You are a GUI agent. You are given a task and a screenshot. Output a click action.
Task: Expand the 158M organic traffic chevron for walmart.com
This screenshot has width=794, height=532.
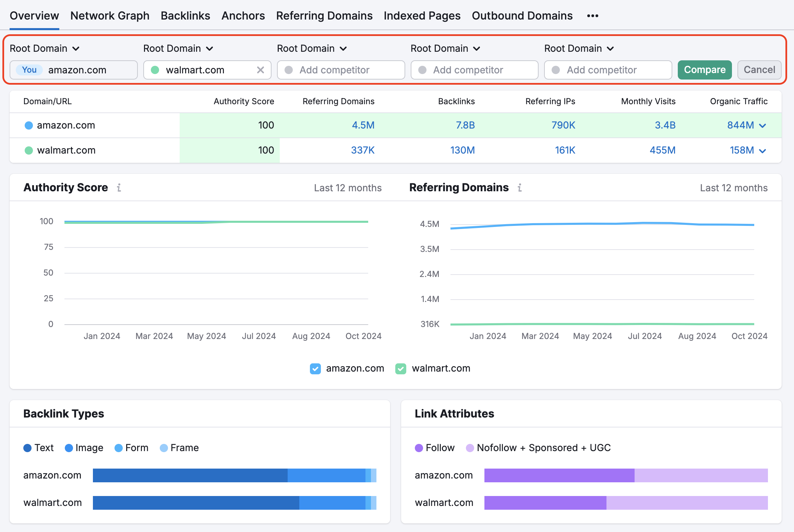click(x=762, y=150)
